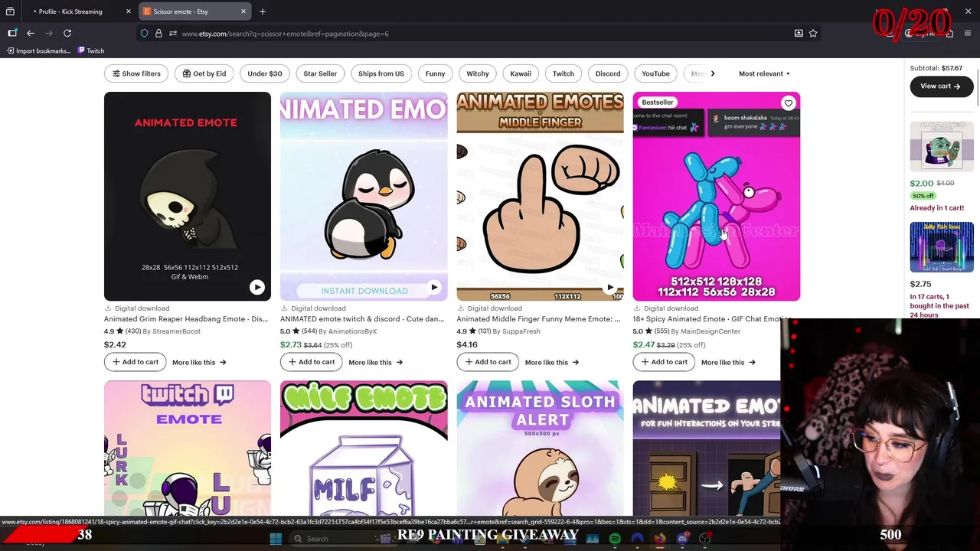980x551 pixels.
Task: Open ANIMATED emote twitch & discord listing title
Action: click(362, 319)
